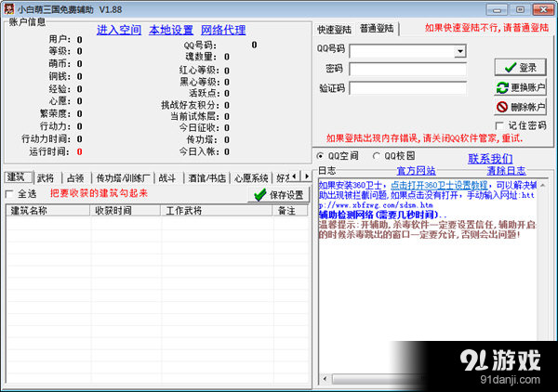The image size is (558, 392).
Task: Select the QQ空间 radio option
Action: [x=320, y=156]
